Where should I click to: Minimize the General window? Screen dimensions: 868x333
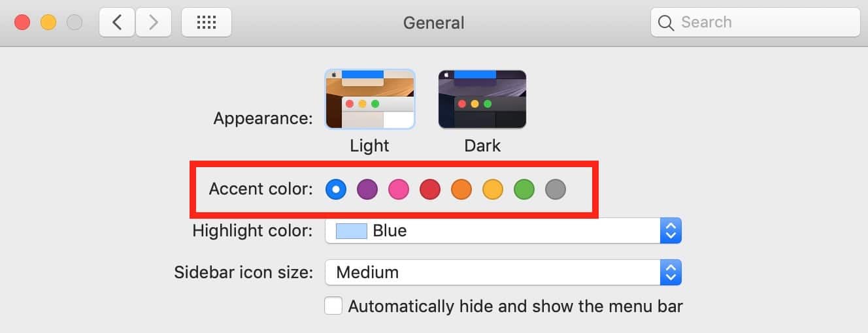pyautogui.click(x=48, y=22)
